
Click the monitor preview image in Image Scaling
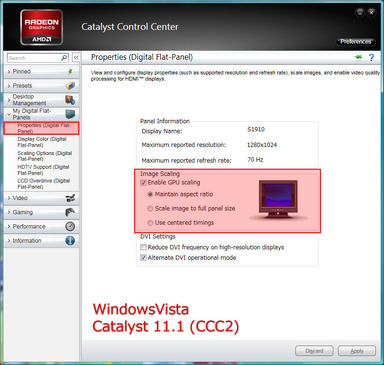point(278,199)
